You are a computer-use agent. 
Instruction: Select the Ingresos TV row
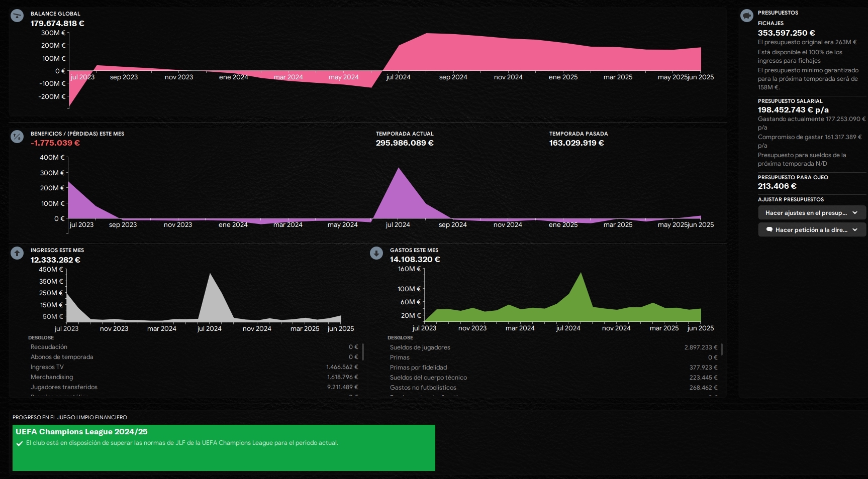click(x=194, y=367)
